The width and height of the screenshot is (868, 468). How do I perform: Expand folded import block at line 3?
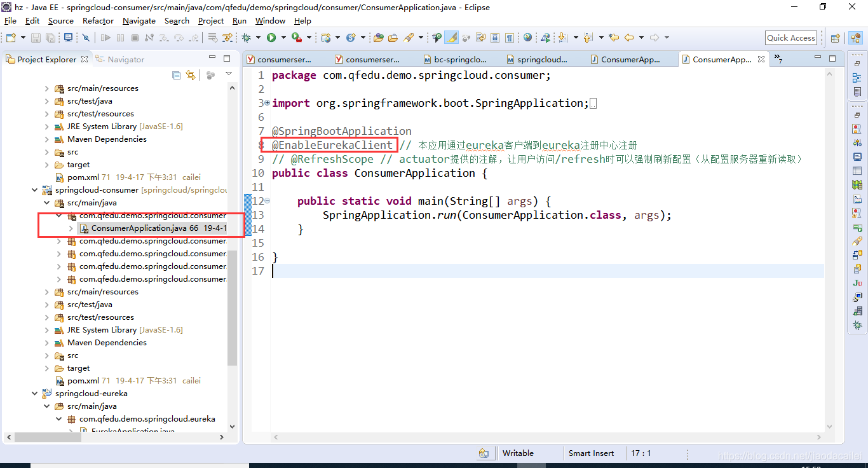coord(267,102)
